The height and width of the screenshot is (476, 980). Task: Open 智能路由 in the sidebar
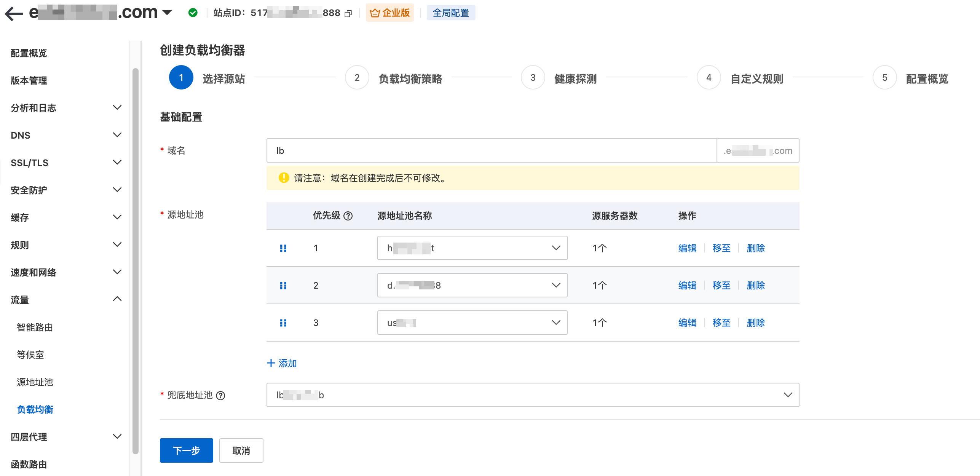click(35, 327)
